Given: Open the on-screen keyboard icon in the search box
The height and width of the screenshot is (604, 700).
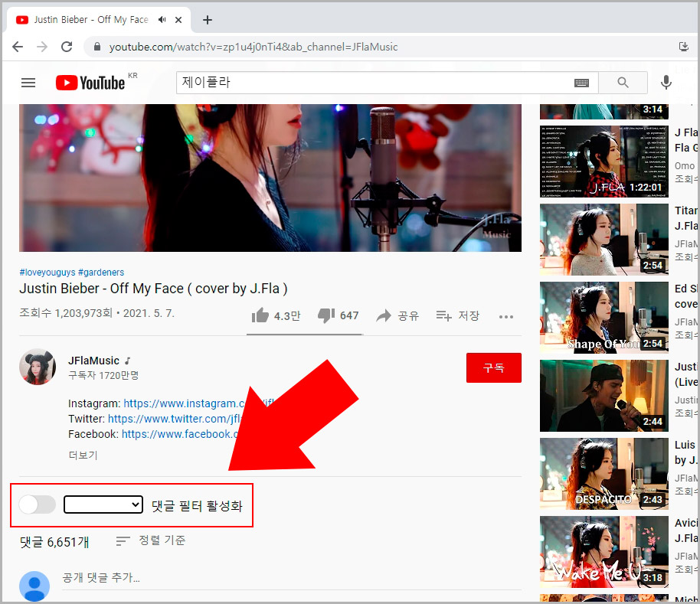Looking at the screenshot, I should 581,83.
